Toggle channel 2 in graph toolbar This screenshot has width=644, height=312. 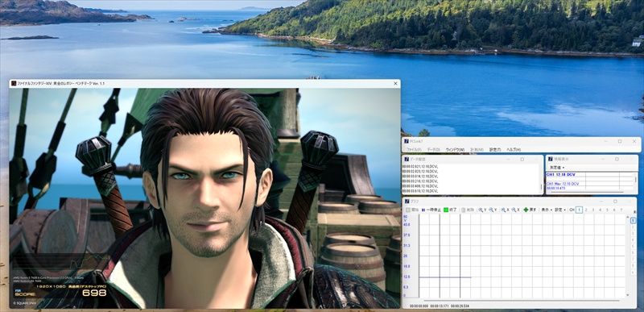pos(586,210)
